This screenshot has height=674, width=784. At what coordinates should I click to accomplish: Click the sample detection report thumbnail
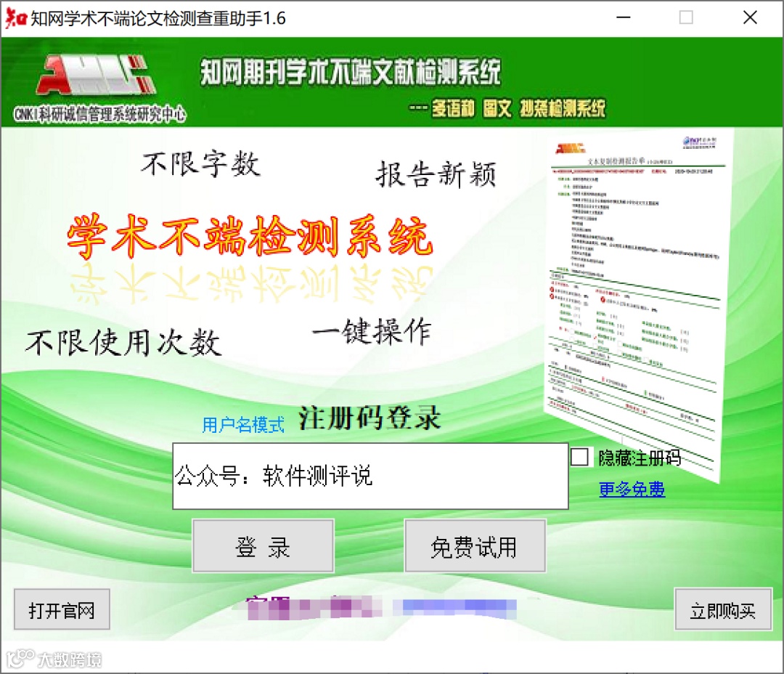point(637,305)
